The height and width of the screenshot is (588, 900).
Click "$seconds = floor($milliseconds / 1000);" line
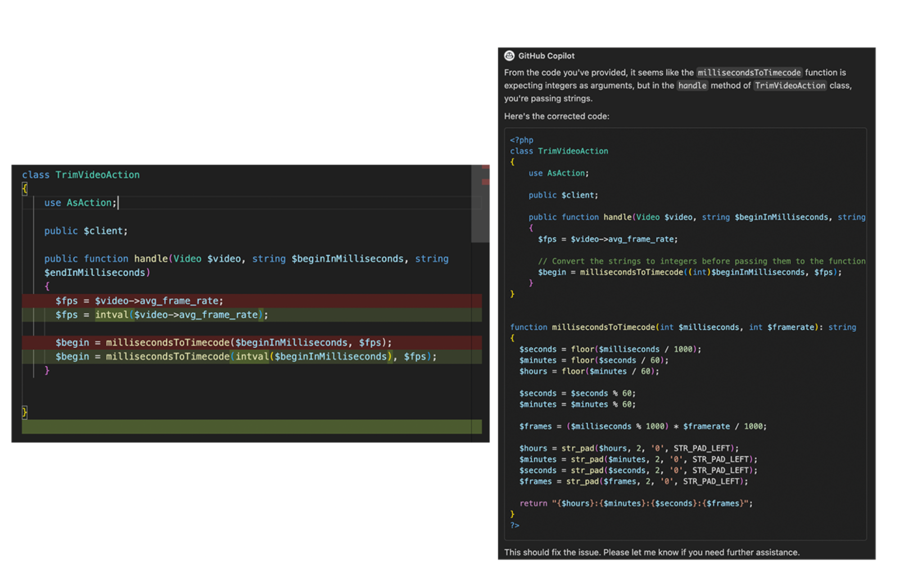(x=610, y=350)
